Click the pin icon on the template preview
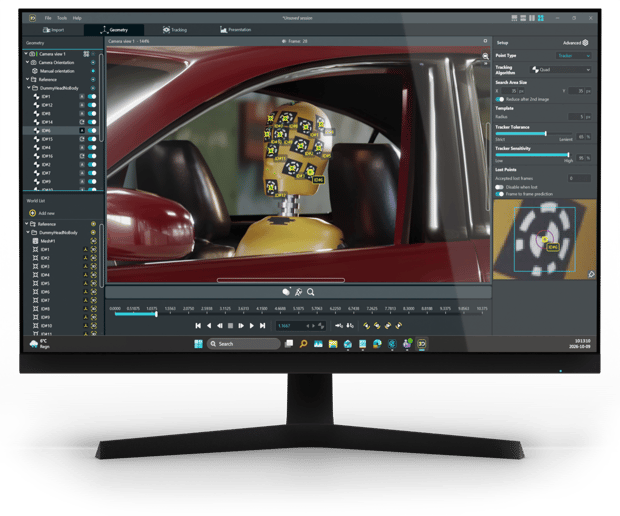 click(591, 274)
